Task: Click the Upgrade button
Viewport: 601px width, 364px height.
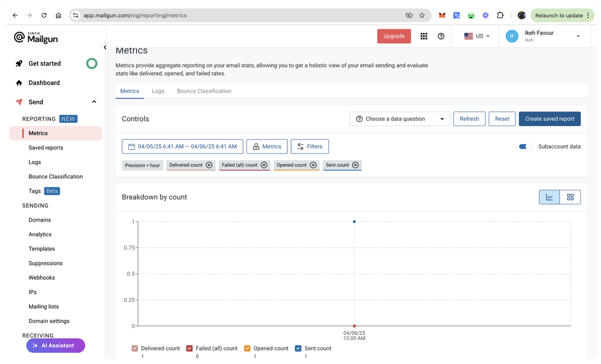Action: pos(394,36)
